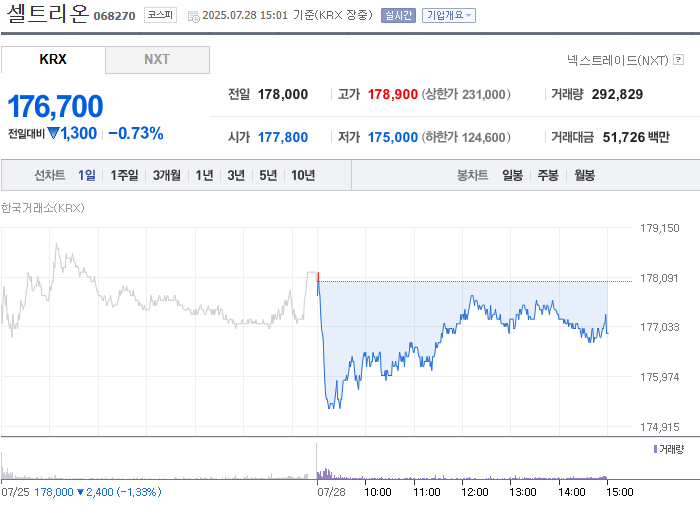
Task: Click the calendar clock icon beside the date
Action: pyautogui.click(x=194, y=17)
